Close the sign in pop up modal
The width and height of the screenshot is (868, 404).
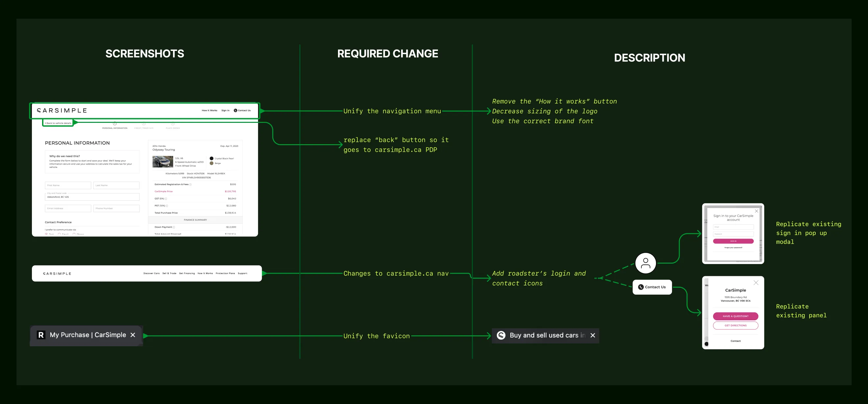tap(757, 211)
